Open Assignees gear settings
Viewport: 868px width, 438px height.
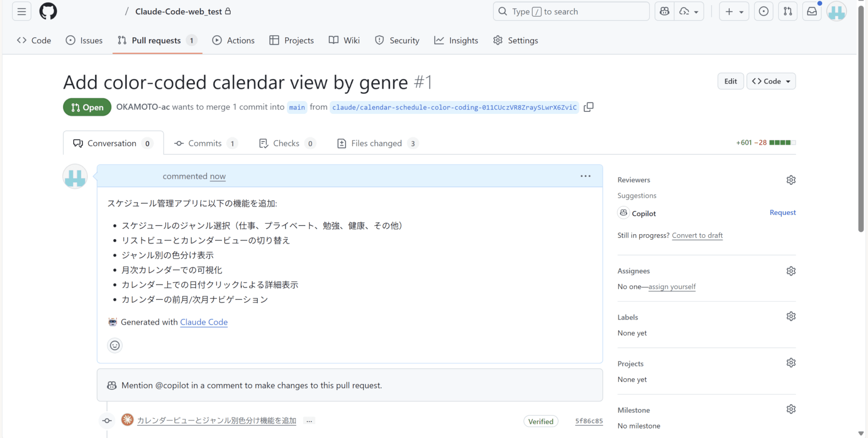pyautogui.click(x=791, y=271)
